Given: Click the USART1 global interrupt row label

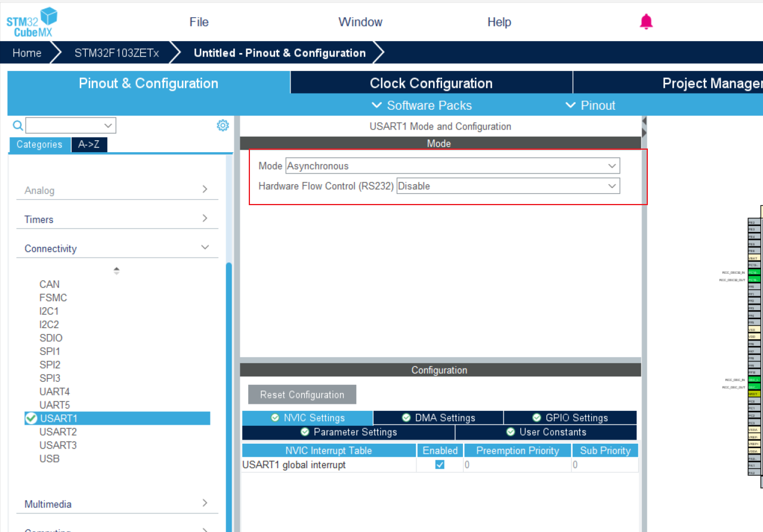Looking at the screenshot, I should [x=294, y=465].
